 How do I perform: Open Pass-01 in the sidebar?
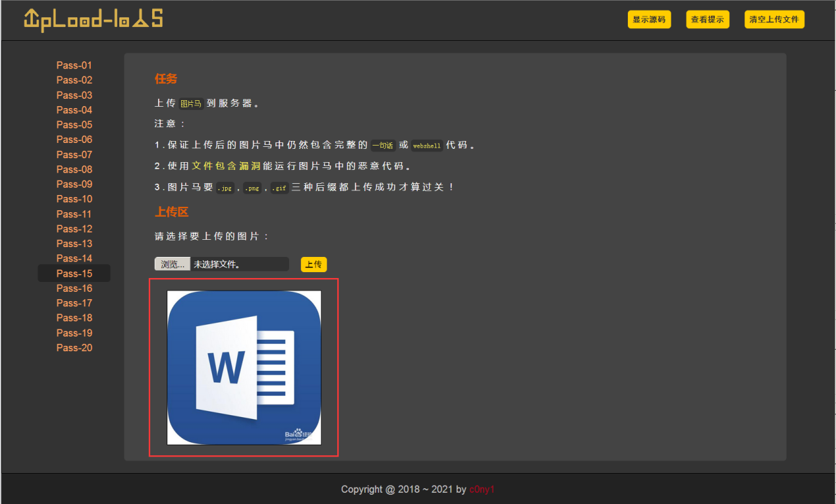(74, 65)
